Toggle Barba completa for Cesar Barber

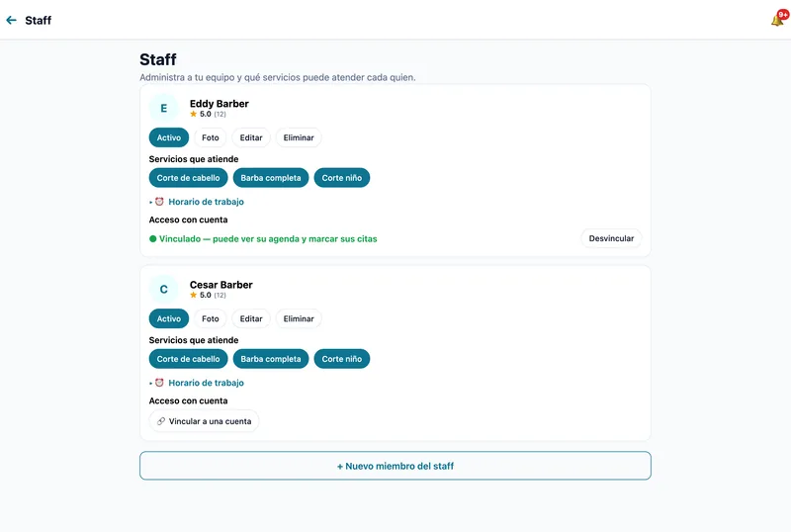click(270, 359)
